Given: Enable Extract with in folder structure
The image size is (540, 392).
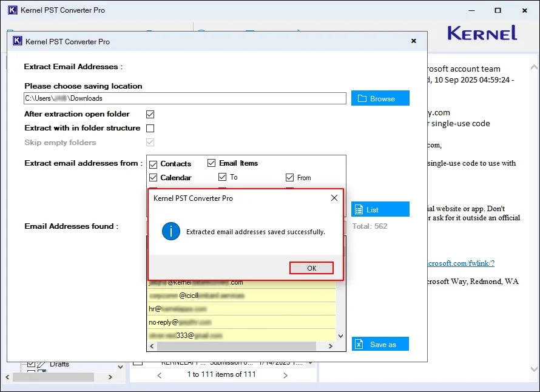Looking at the screenshot, I should (x=150, y=128).
